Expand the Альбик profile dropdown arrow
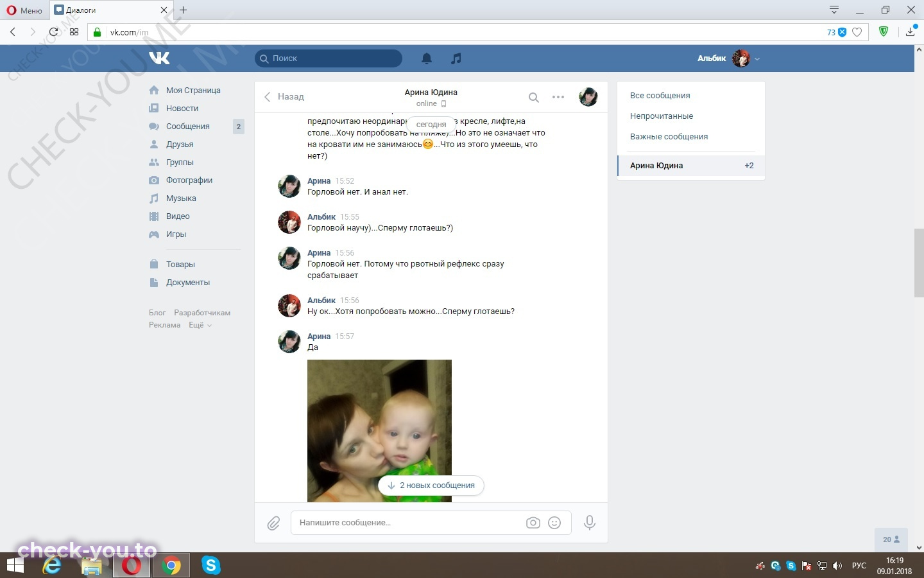The width and height of the screenshot is (924, 578). [757, 58]
